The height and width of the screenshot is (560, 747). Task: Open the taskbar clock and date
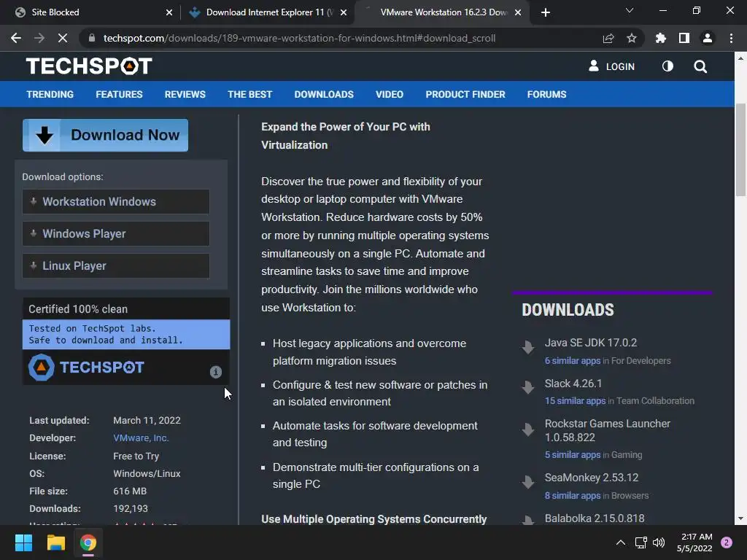[x=694, y=542]
